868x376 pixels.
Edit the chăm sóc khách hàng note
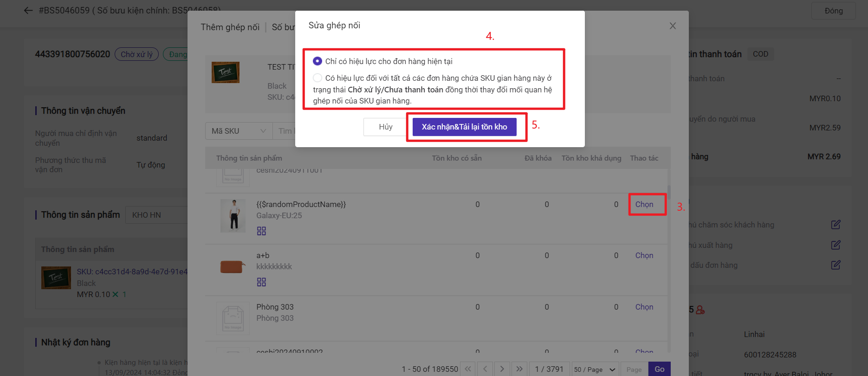(836, 225)
